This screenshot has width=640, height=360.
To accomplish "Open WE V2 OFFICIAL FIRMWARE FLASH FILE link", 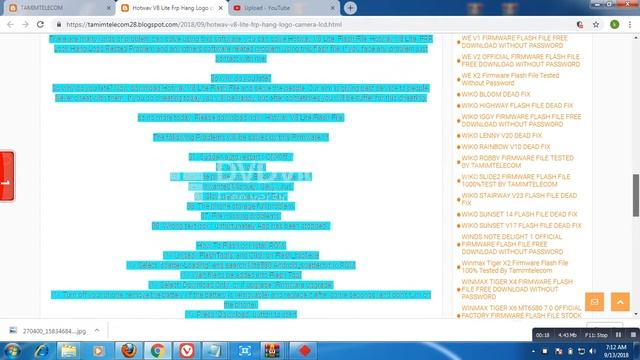I will pos(520,60).
